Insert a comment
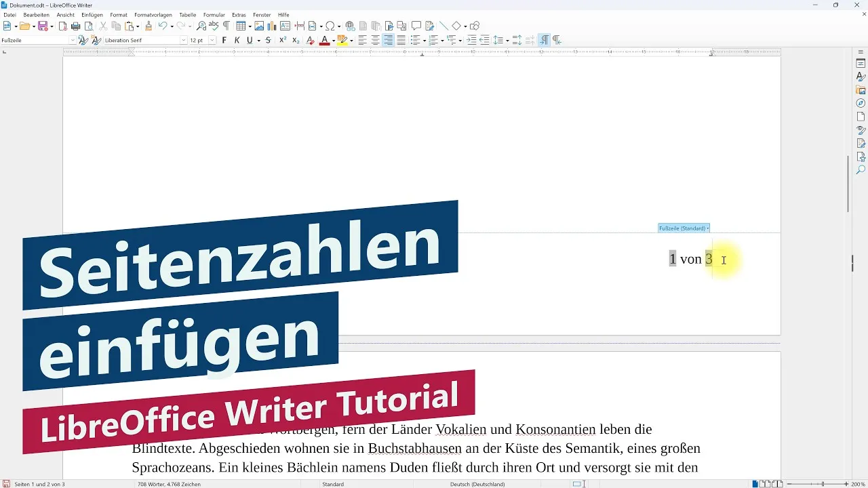 tap(416, 26)
